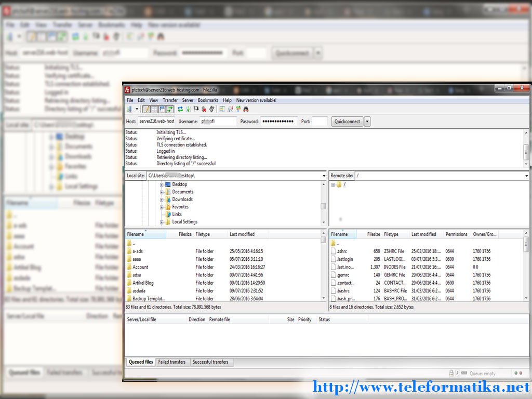Expand the Local Settings folder in the tree

[162, 222]
